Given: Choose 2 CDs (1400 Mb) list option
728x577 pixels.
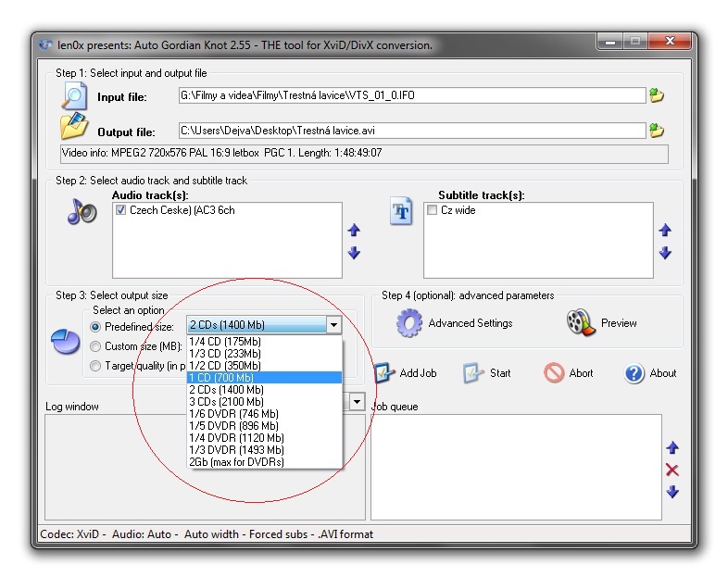Looking at the screenshot, I should (x=265, y=390).
